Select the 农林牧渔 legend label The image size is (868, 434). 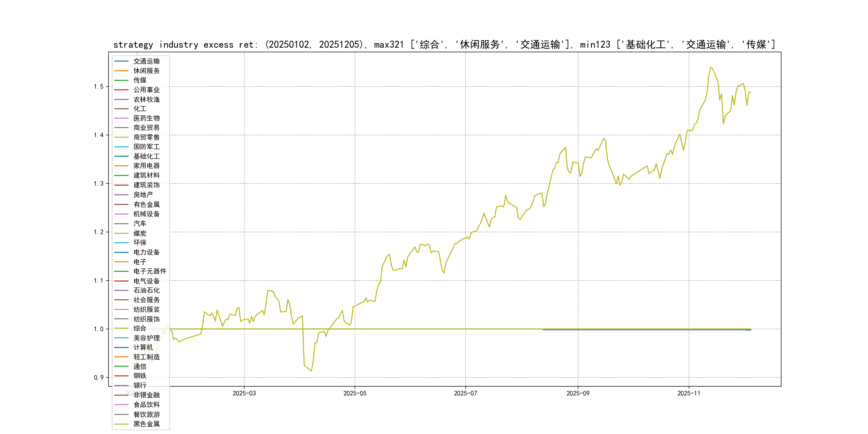146,99
